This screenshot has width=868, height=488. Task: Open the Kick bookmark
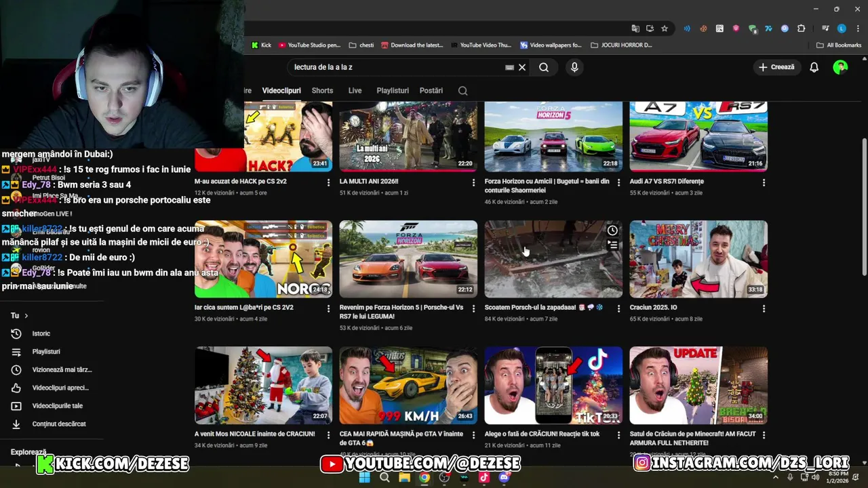click(x=261, y=45)
